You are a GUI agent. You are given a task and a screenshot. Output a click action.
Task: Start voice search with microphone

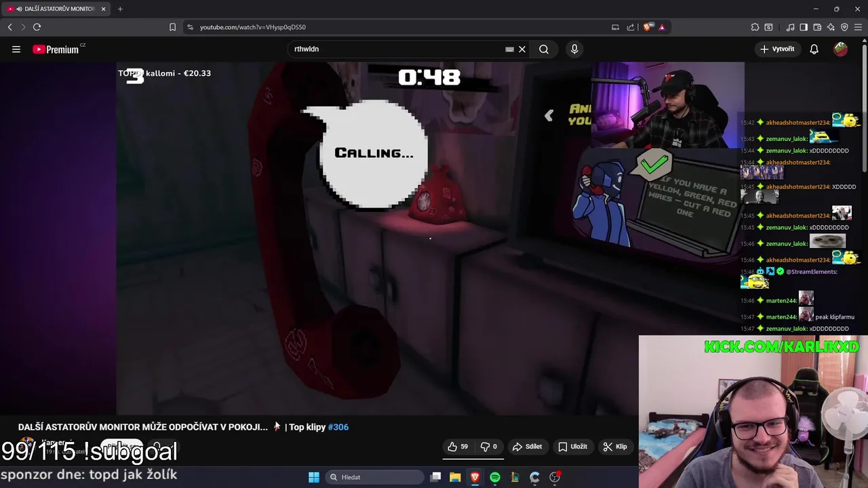tap(574, 49)
